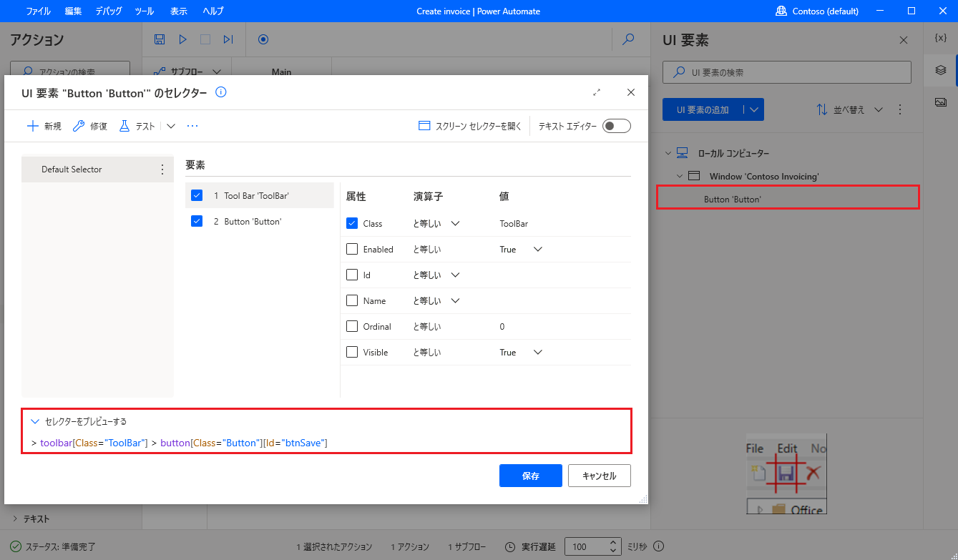Uncheck element 2 Button 'Button'
This screenshot has width=958, height=560.
click(x=197, y=221)
